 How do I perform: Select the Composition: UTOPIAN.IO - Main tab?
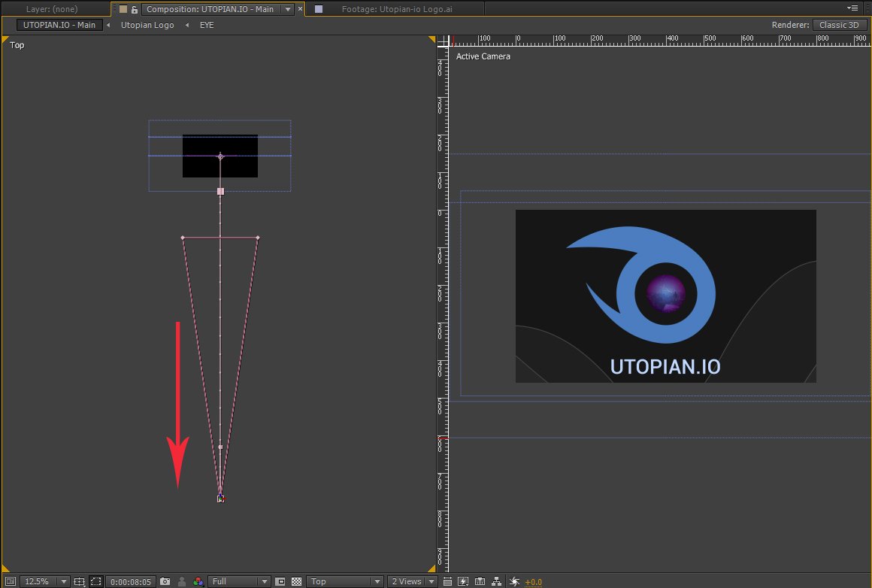coord(210,9)
